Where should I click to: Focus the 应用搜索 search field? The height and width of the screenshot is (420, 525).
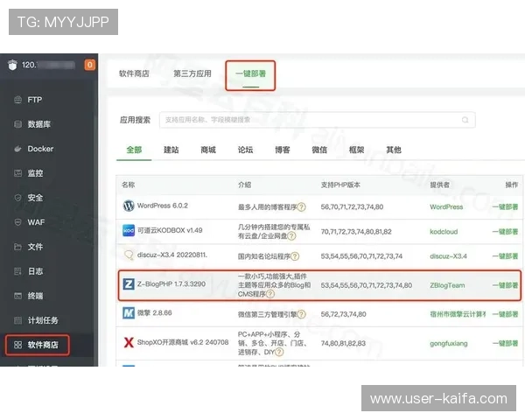317,120
